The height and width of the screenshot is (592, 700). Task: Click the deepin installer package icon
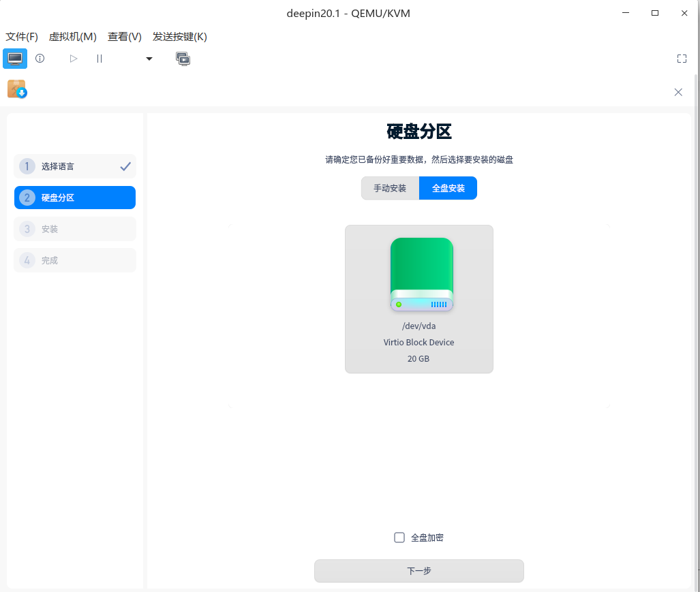coord(17,89)
